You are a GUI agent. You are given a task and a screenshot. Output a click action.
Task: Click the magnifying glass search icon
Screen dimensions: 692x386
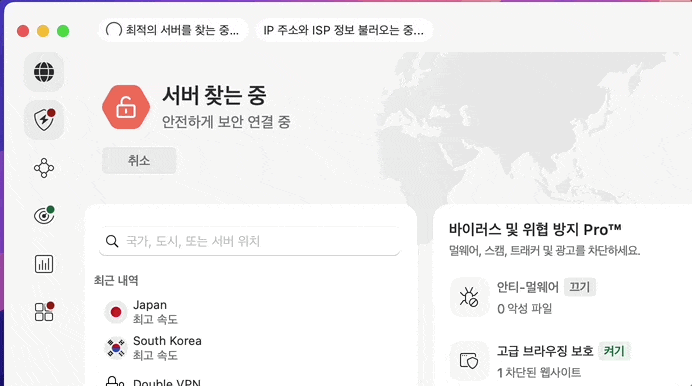112,241
